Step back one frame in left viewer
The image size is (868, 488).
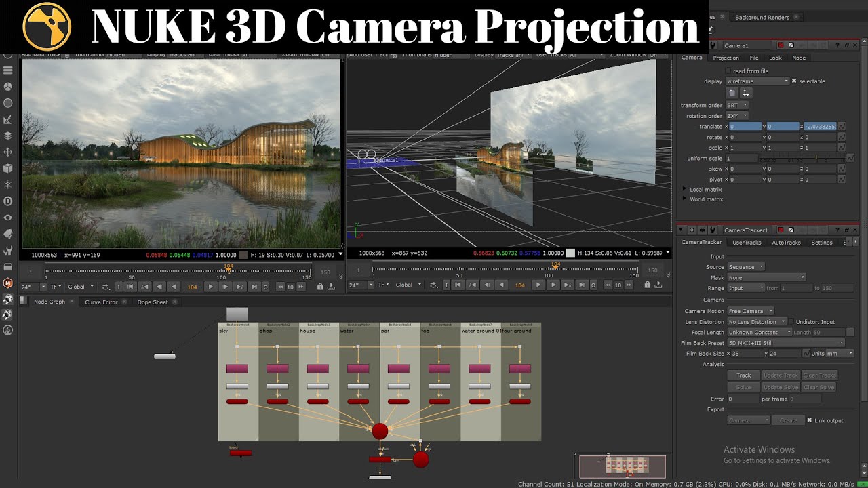coord(160,287)
